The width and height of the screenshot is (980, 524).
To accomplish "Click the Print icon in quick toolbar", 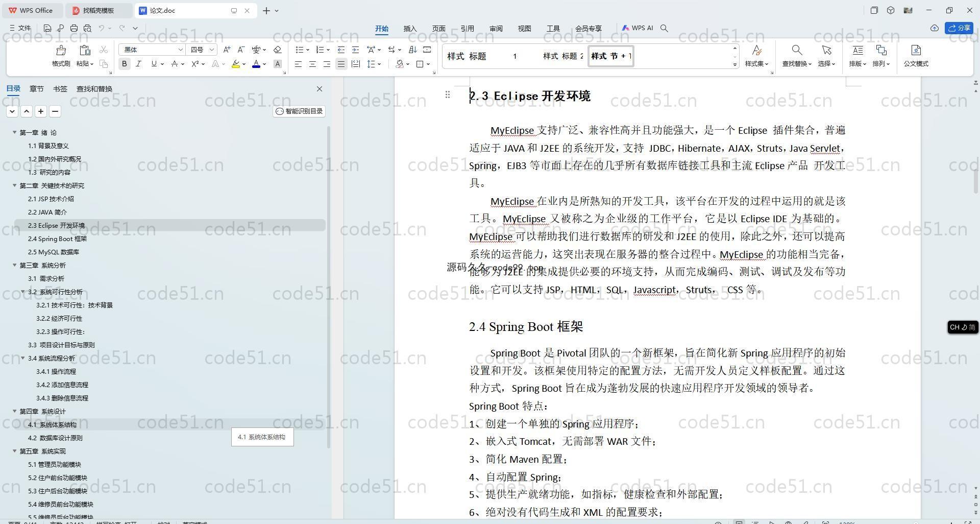I will (x=74, y=28).
